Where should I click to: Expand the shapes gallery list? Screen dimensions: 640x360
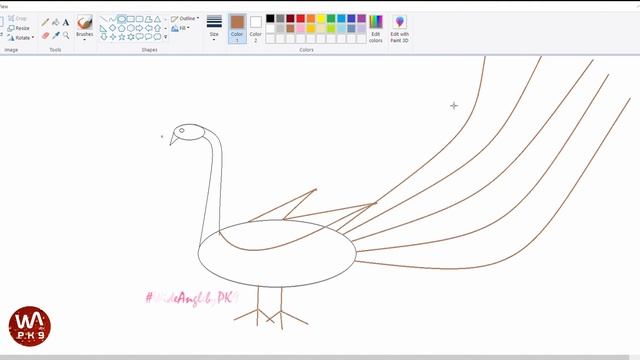click(166, 37)
